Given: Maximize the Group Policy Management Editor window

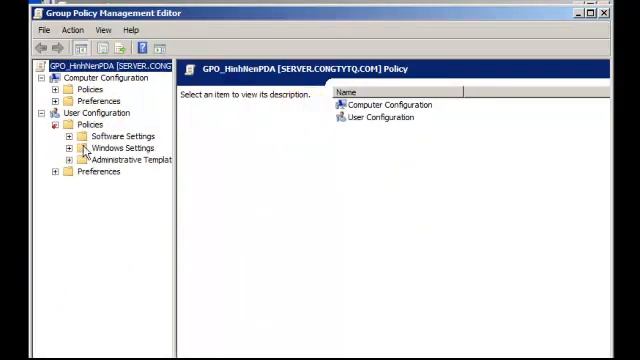Looking at the screenshot, I should 591,13.
